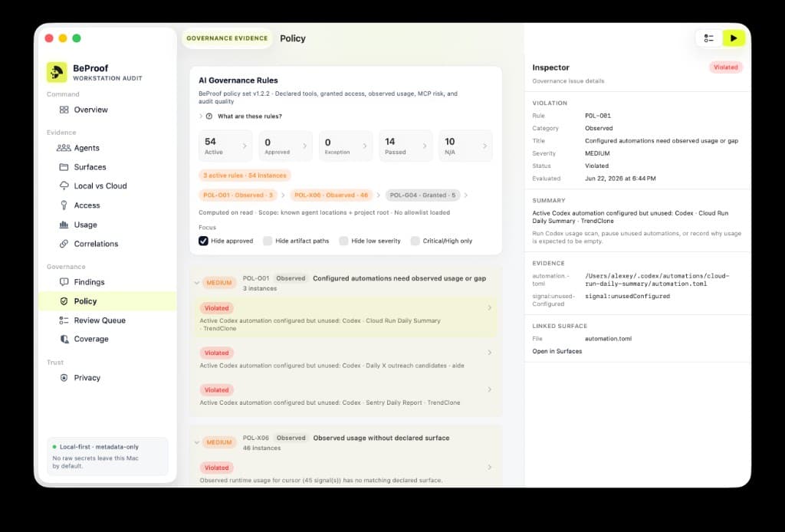The image size is (785, 532).
Task: Open the Review Queue page
Action: pos(107,320)
